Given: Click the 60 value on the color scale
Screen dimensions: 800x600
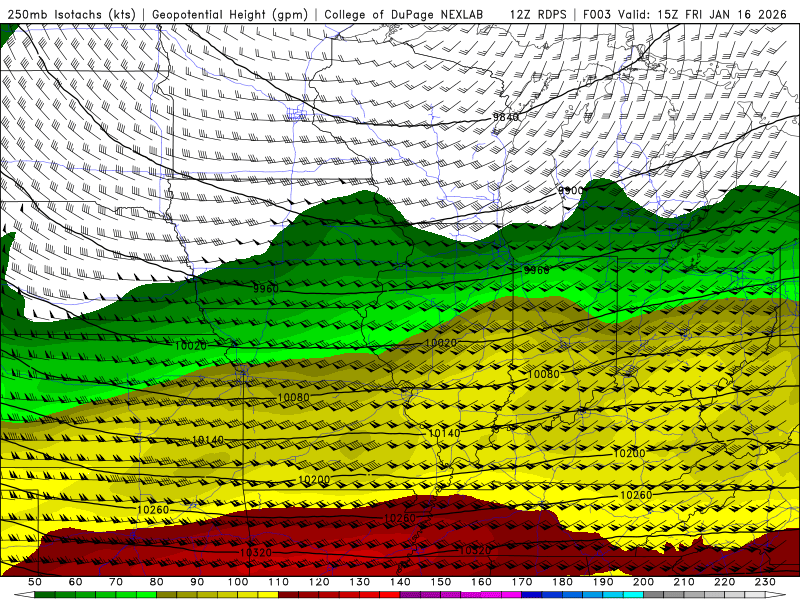Looking at the screenshot, I should coord(76,582).
